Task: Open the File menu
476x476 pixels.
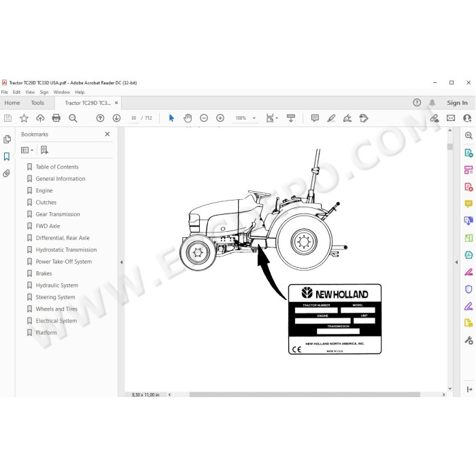Action: [5, 92]
